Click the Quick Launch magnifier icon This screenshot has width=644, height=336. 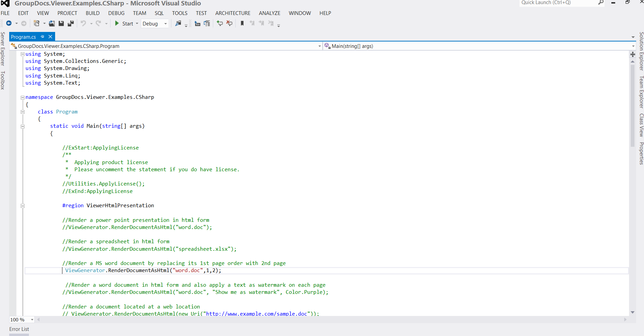tap(601, 3)
